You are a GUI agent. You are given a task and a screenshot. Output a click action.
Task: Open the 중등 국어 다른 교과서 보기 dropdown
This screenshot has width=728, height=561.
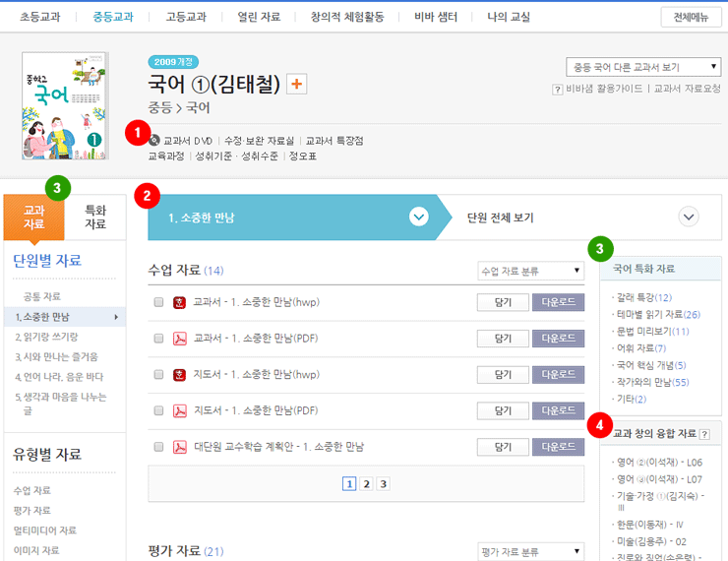(x=643, y=67)
